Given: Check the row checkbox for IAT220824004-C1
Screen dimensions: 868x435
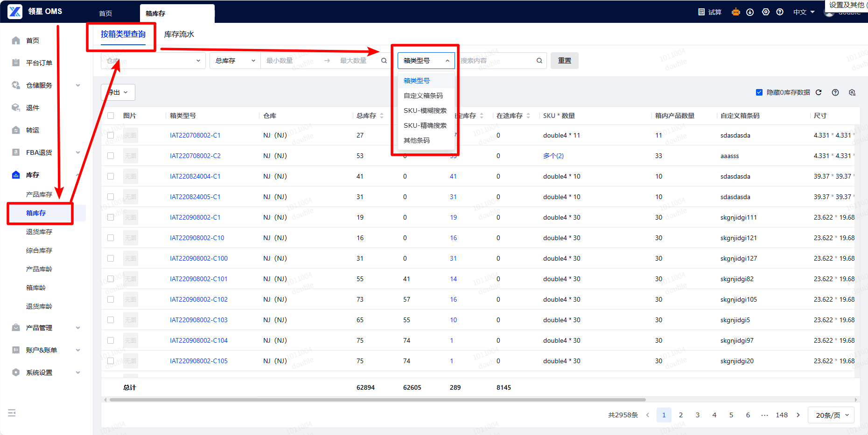Looking at the screenshot, I should 111,176.
